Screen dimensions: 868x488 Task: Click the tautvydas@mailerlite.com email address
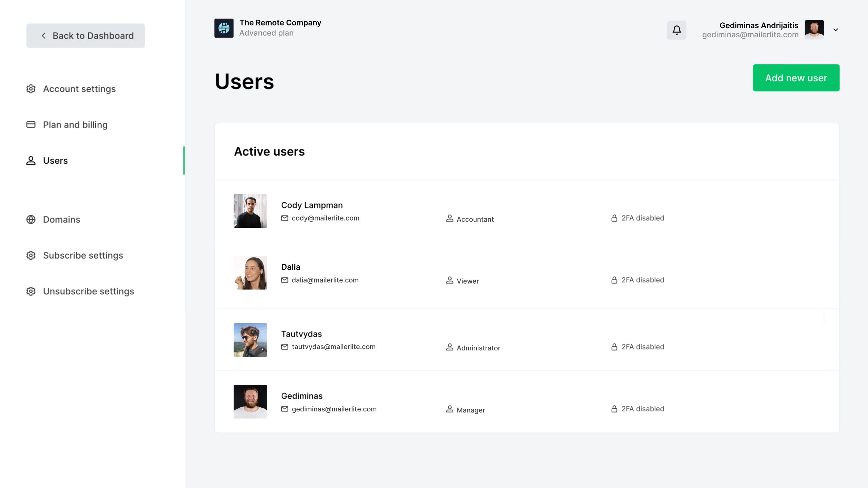click(333, 347)
